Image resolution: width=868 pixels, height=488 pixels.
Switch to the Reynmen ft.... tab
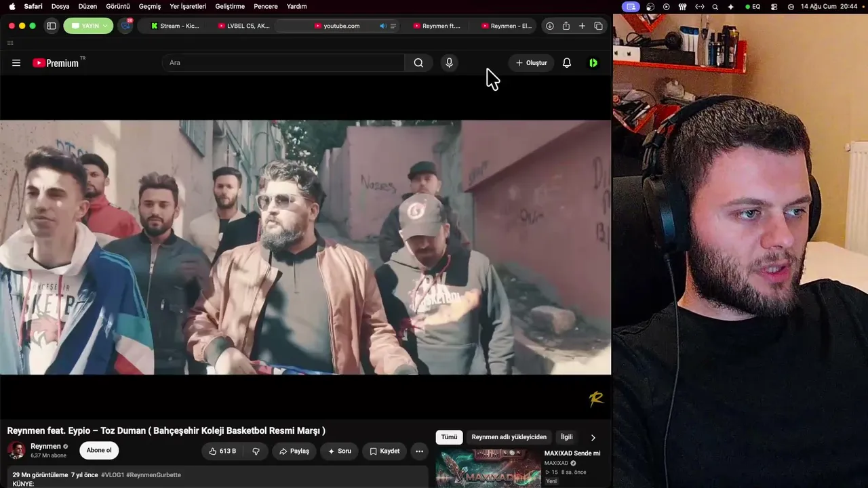point(437,26)
